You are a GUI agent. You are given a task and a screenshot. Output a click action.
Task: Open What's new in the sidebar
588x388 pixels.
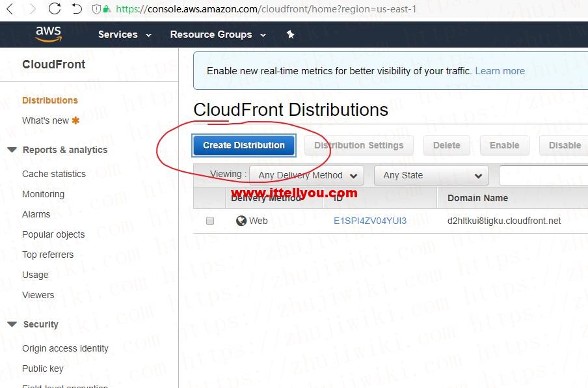[x=46, y=120]
